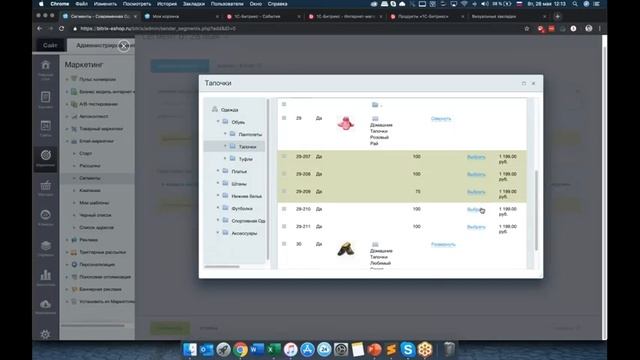Image resolution: width=640 pixels, height=360 pixels.
Task: Tick the checkbox for product row 29
Action: click(284, 118)
